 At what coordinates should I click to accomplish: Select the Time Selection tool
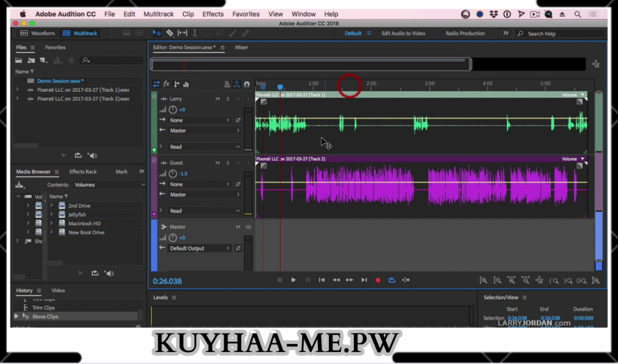[195, 33]
